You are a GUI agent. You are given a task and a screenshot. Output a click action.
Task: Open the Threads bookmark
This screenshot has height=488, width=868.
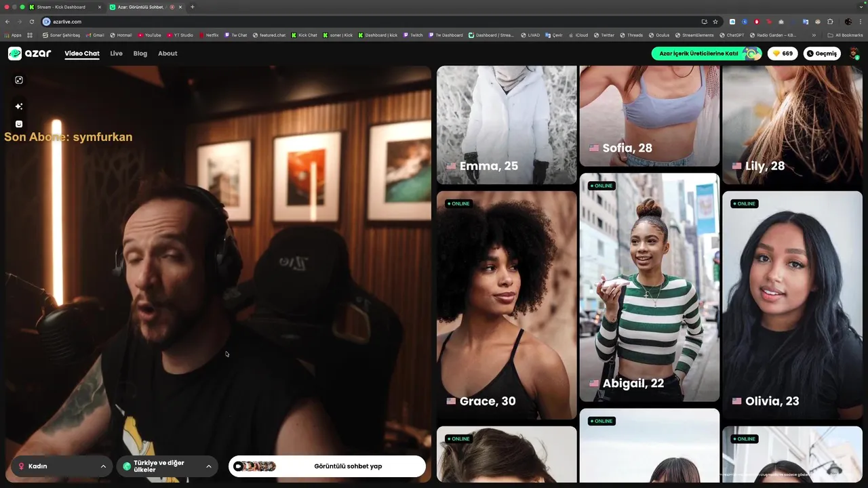(x=631, y=35)
